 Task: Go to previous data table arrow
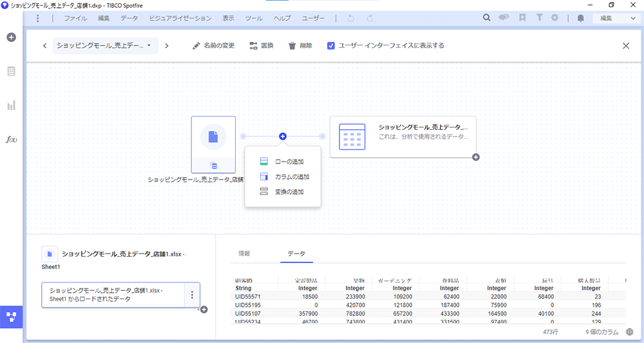[x=45, y=46]
